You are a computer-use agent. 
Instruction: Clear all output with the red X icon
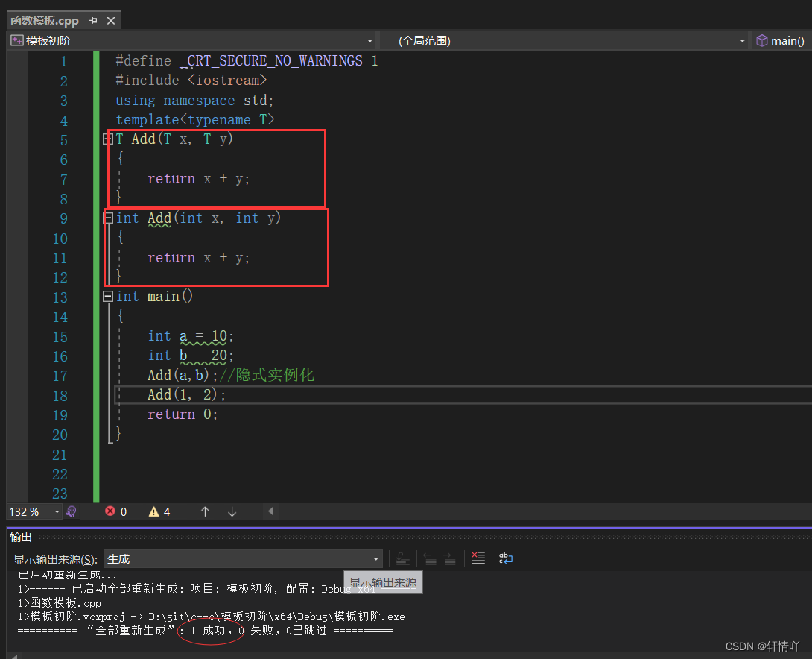tap(478, 558)
